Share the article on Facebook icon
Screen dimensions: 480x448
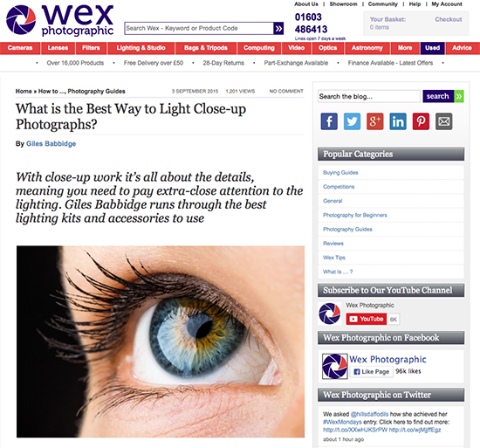coord(329,121)
